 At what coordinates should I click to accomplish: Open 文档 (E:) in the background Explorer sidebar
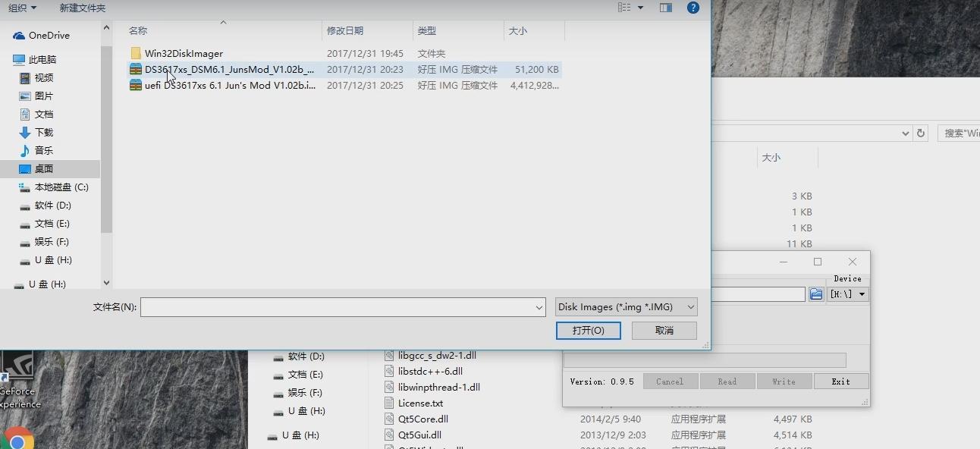pos(298,375)
